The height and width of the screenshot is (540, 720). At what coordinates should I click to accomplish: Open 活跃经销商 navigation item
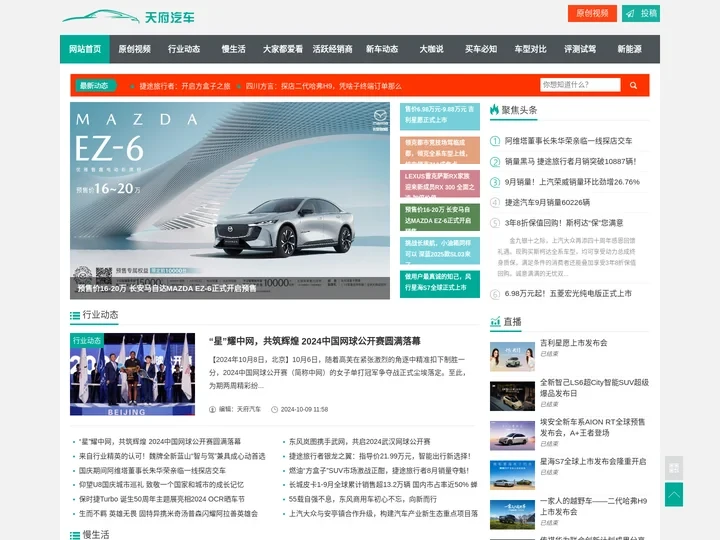coord(332,49)
